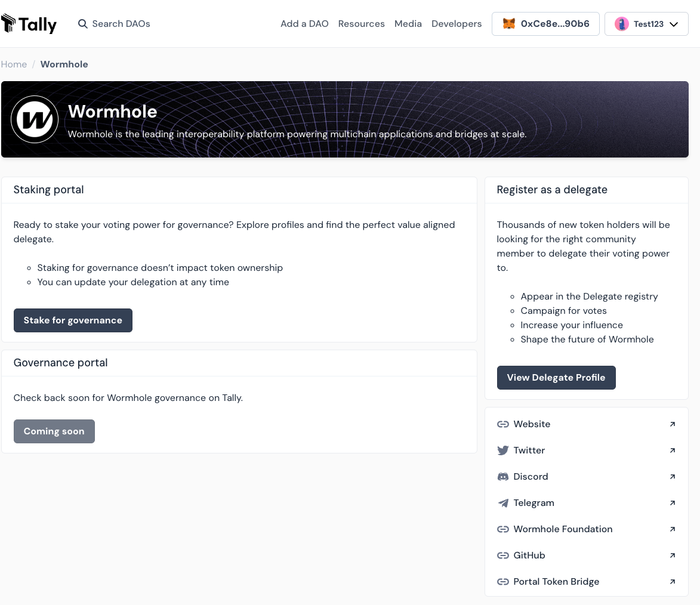Open the Add a DAO menu item
This screenshot has width=700, height=605.
(304, 24)
